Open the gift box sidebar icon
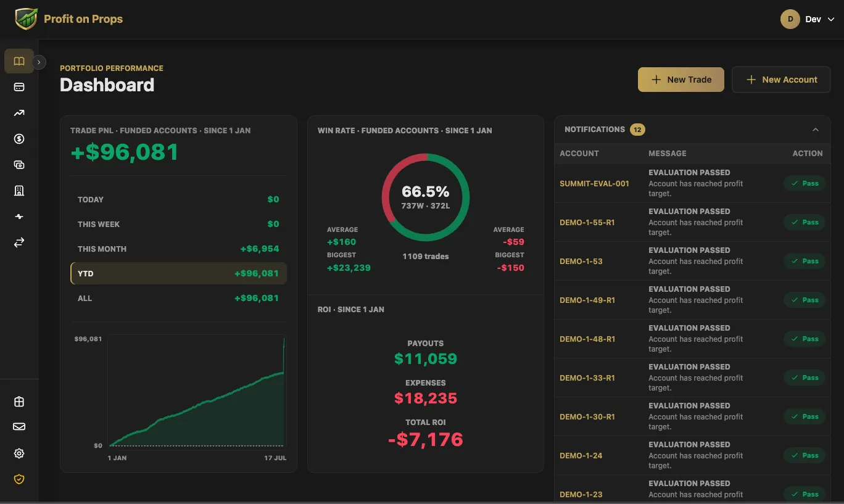This screenshot has width=844, height=504. click(x=19, y=402)
